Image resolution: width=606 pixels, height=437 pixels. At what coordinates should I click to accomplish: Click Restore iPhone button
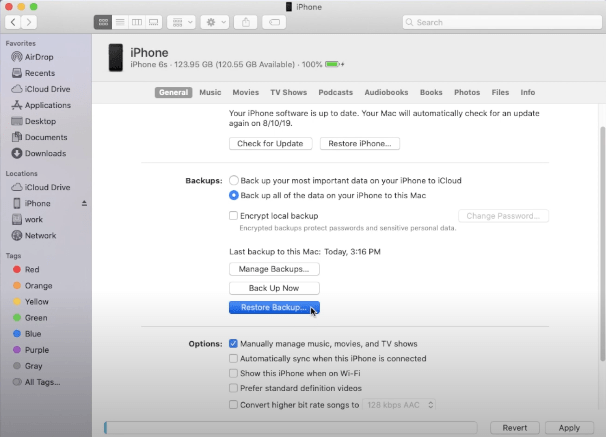(359, 143)
